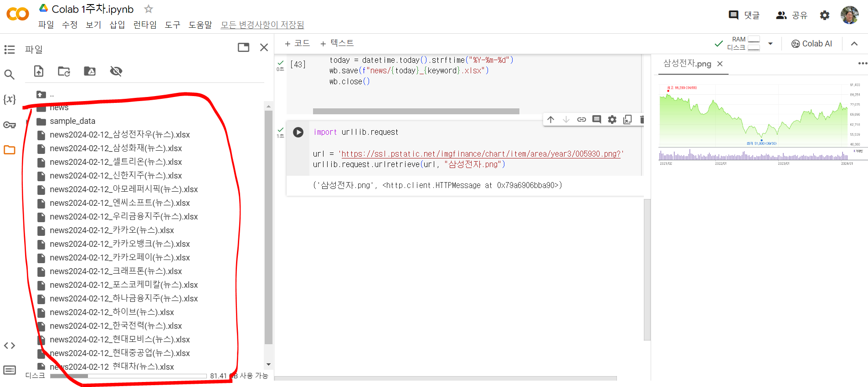
Task: Move cell down arrow
Action: click(x=566, y=119)
